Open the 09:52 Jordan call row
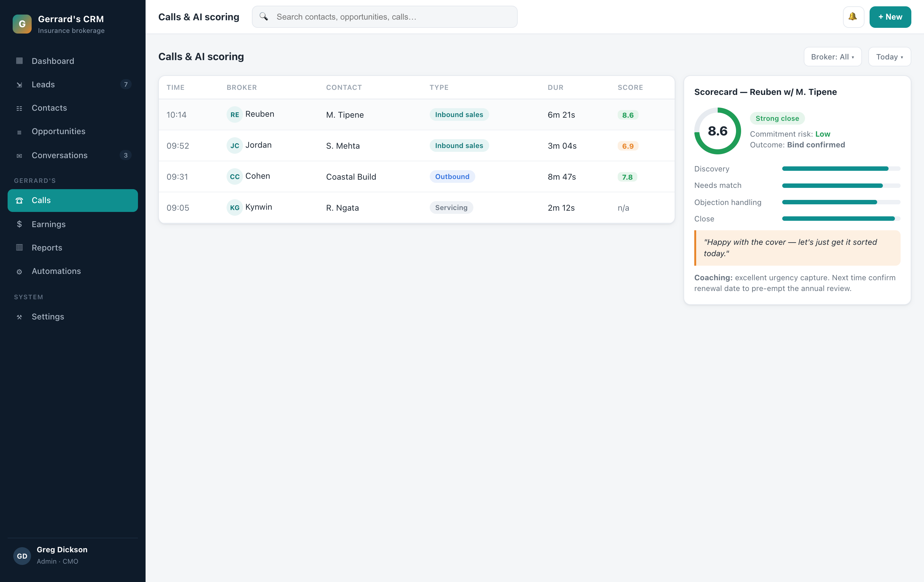This screenshot has height=582, width=924. [x=416, y=146]
